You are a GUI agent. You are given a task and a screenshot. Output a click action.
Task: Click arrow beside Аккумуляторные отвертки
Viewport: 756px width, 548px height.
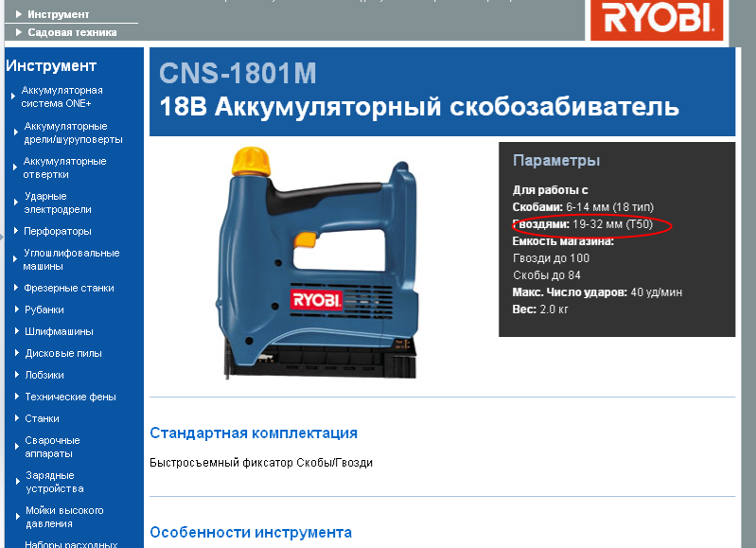point(15,168)
